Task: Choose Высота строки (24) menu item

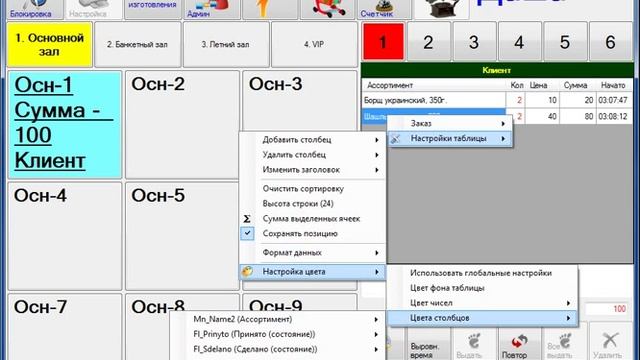Action: pyautogui.click(x=313, y=204)
